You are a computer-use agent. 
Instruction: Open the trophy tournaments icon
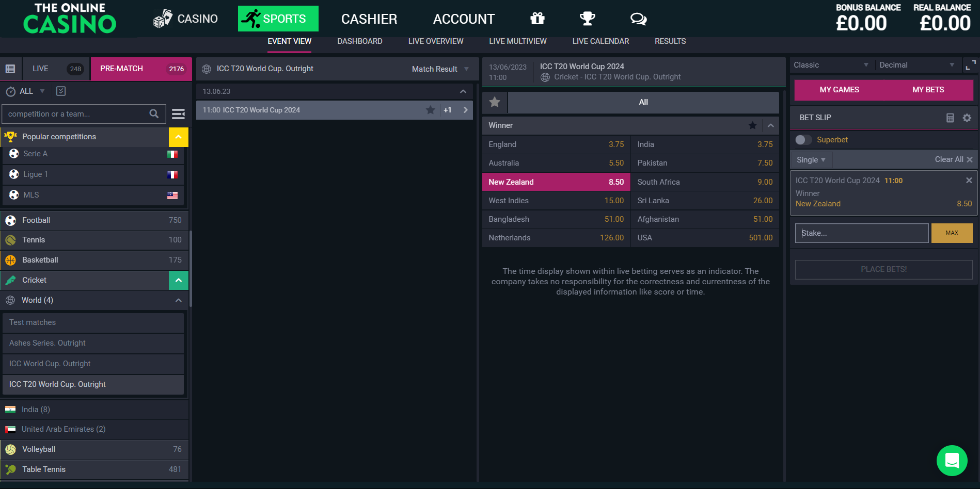tap(588, 19)
